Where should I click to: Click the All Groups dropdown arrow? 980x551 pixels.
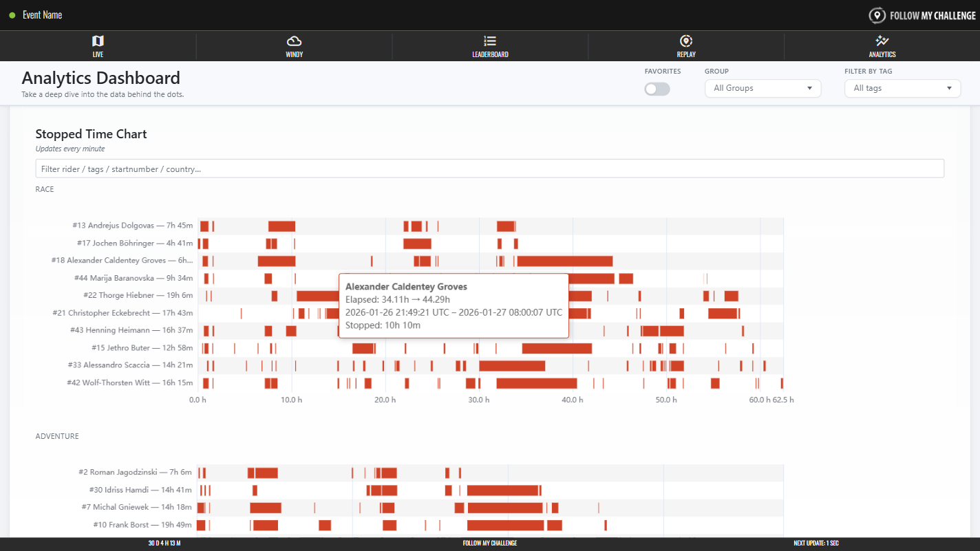click(809, 88)
